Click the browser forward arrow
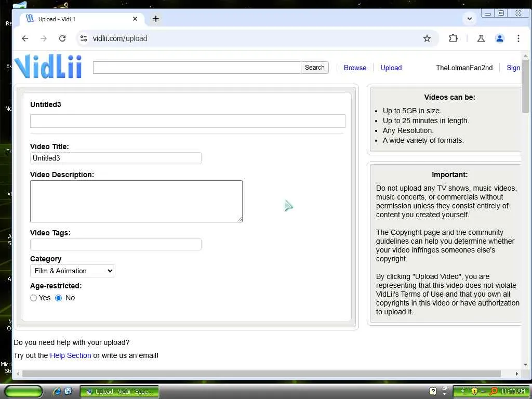This screenshot has height=399, width=532. [x=44, y=38]
